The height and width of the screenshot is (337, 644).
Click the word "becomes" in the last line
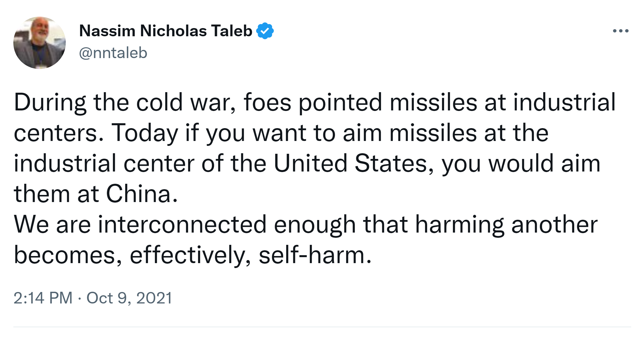[x=64, y=255]
